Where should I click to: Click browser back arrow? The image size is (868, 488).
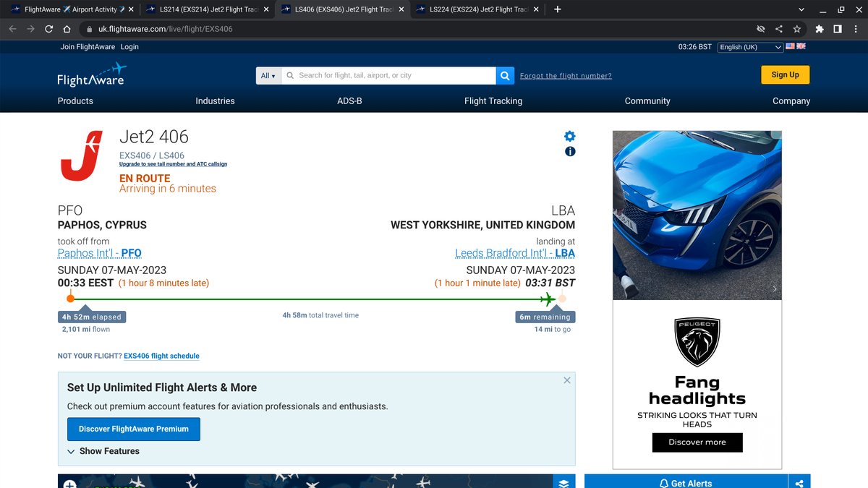(12, 29)
